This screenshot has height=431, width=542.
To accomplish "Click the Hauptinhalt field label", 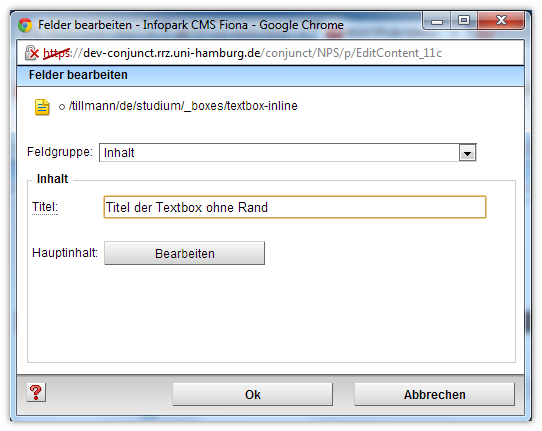I will (65, 253).
